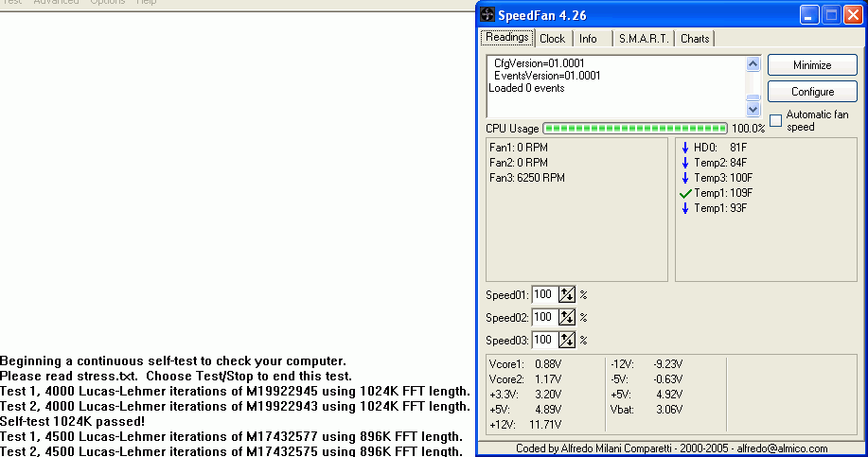Viewport: 868px width, 457px height.
Task: Click the 'Vcore1: 0.88V' voltage reading
Action: pyautogui.click(x=524, y=364)
